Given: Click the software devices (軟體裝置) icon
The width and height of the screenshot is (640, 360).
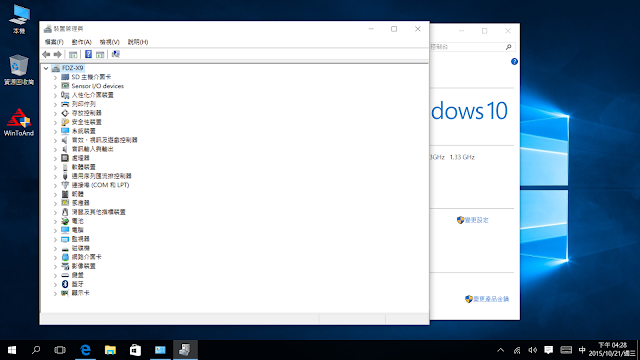Looking at the screenshot, I should 65,167.
